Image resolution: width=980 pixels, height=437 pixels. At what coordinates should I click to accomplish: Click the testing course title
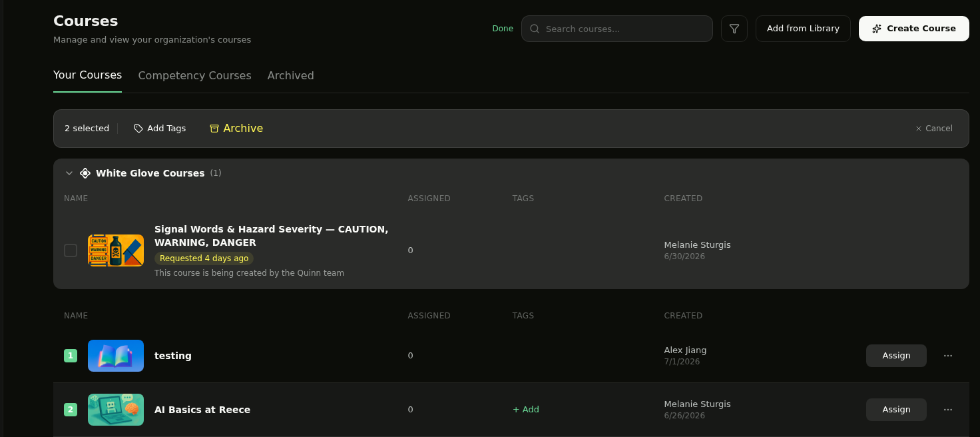[173, 356]
